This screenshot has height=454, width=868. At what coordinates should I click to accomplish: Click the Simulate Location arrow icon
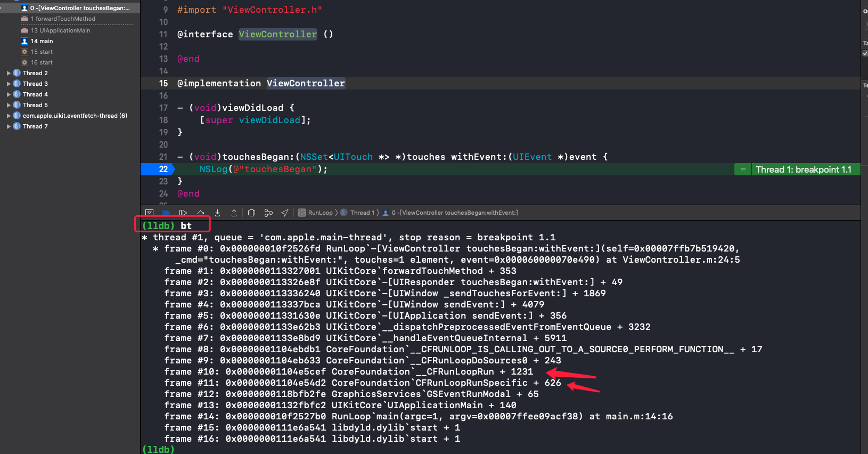[x=285, y=213]
